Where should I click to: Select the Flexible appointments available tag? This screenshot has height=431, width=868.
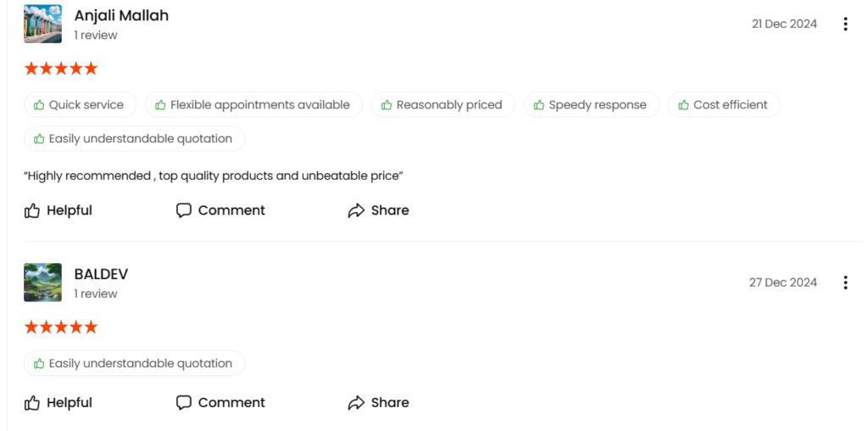coord(253,105)
